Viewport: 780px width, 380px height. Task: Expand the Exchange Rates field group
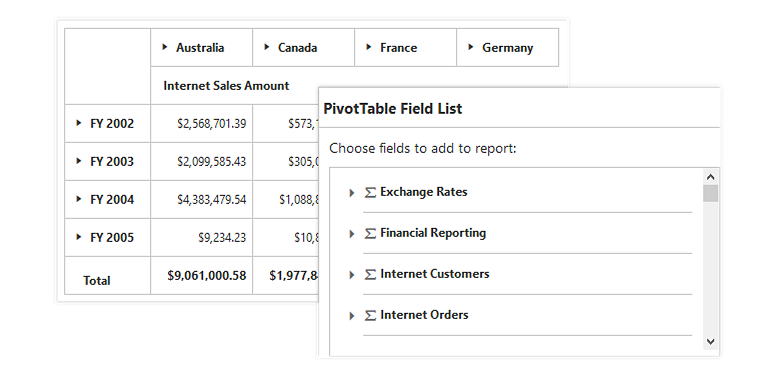(x=352, y=193)
